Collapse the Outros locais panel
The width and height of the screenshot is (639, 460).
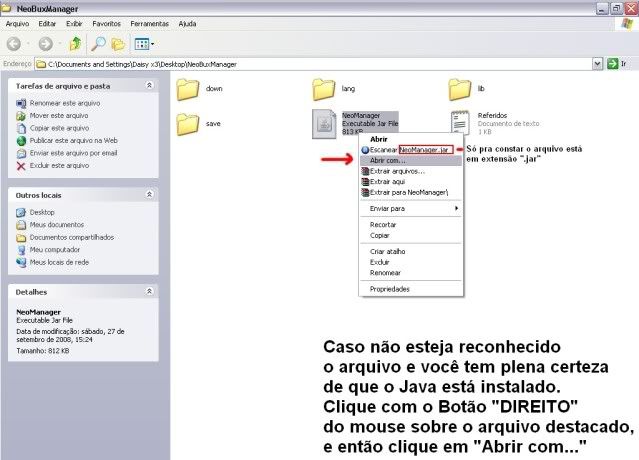coord(149,195)
